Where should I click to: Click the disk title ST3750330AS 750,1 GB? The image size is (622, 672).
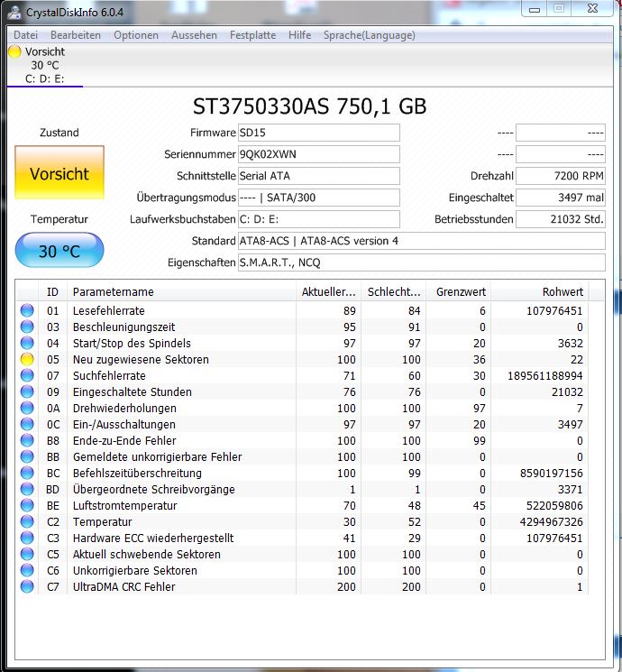tap(310, 106)
